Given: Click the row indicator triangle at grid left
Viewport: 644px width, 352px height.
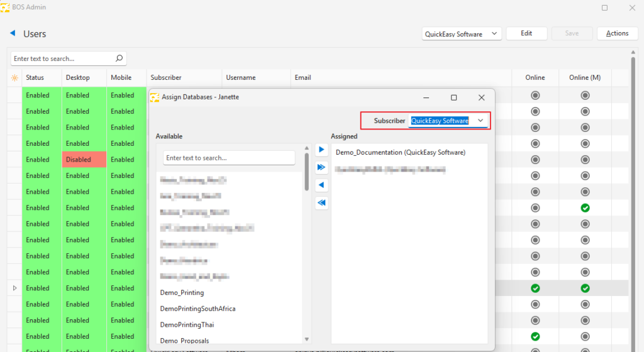Looking at the screenshot, I should (14, 288).
